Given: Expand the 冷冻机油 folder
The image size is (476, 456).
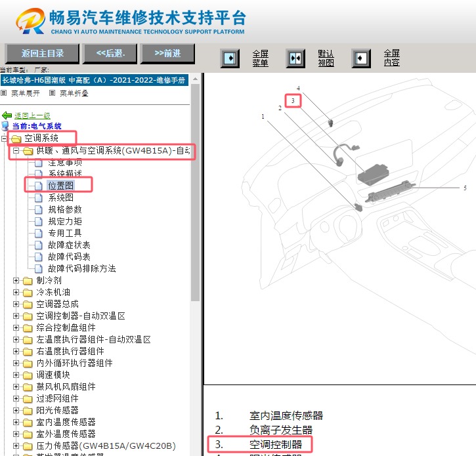Looking at the screenshot, I should coord(16,293).
